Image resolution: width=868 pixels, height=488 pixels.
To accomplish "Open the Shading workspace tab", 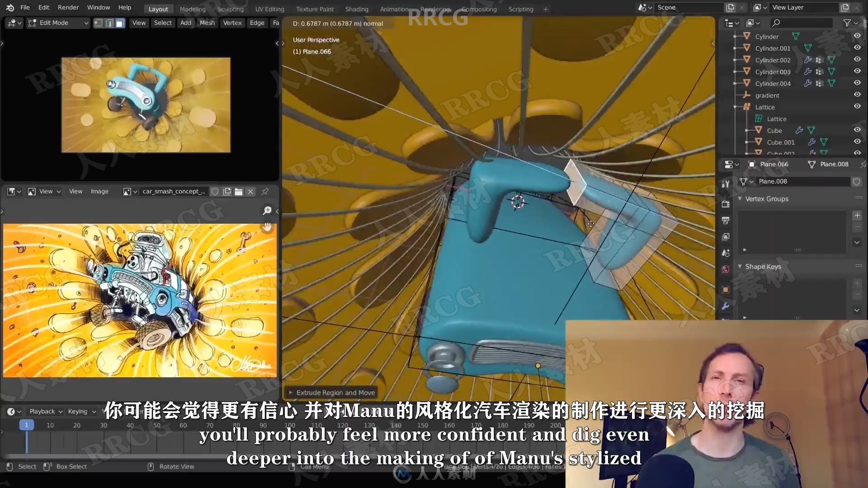I will click(x=356, y=7).
